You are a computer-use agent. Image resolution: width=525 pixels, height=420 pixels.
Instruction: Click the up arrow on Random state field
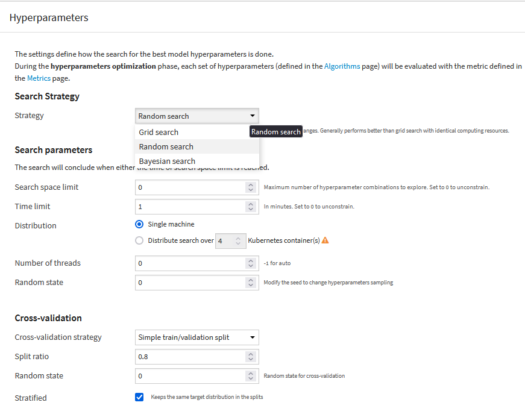coord(251,280)
